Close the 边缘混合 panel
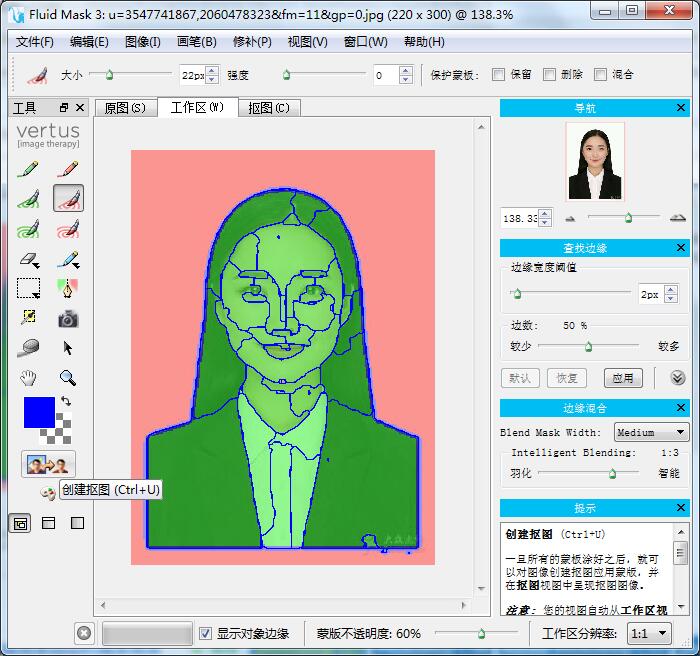This screenshot has width=700, height=656. 681,407
